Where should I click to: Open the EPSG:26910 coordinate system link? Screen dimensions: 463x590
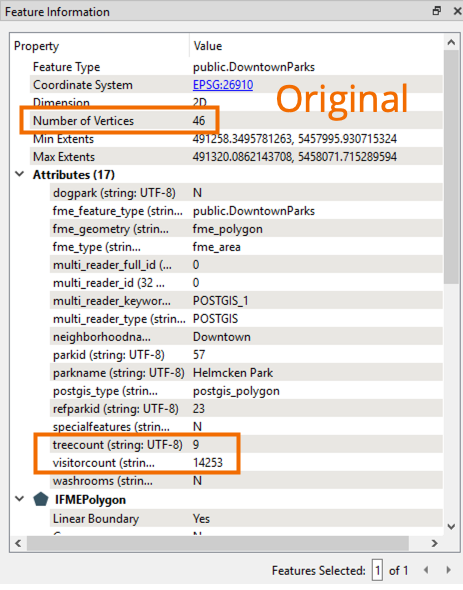point(223,85)
